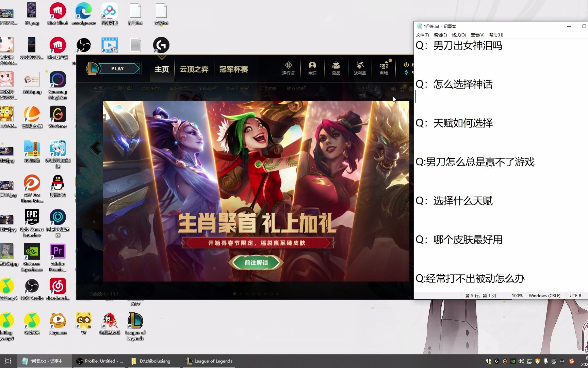Click the 腾讯QQ penguin desktop icon
The width and height of the screenshot is (588, 368).
pos(58,186)
